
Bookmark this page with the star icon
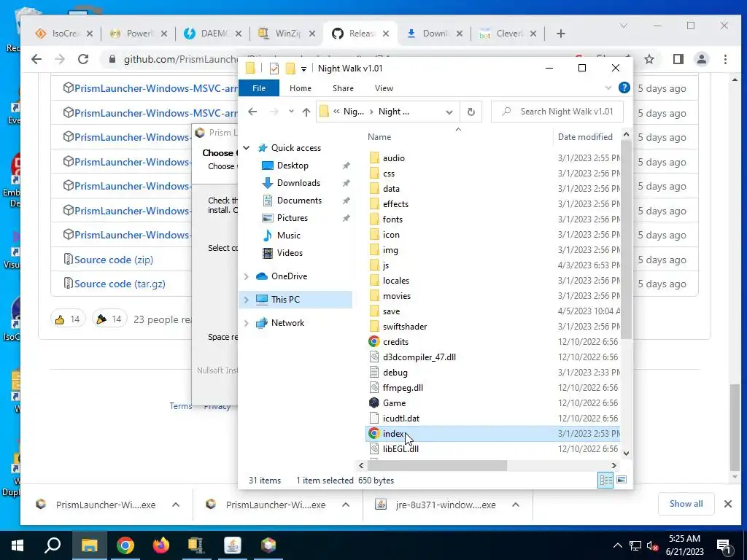coord(649,59)
